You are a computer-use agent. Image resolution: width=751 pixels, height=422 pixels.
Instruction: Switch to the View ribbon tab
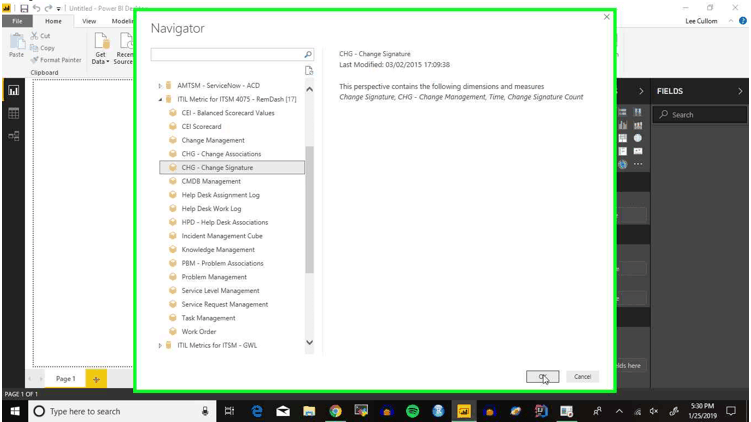(x=89, y=21)
